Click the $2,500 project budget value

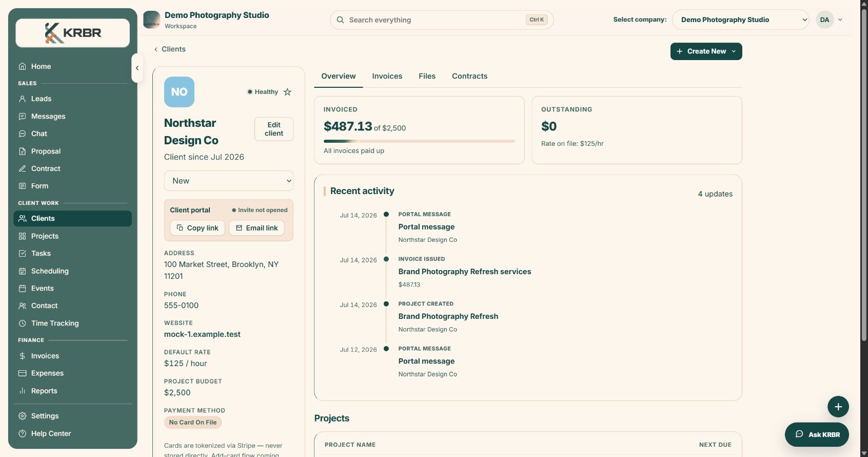click(x=177, y=393)
